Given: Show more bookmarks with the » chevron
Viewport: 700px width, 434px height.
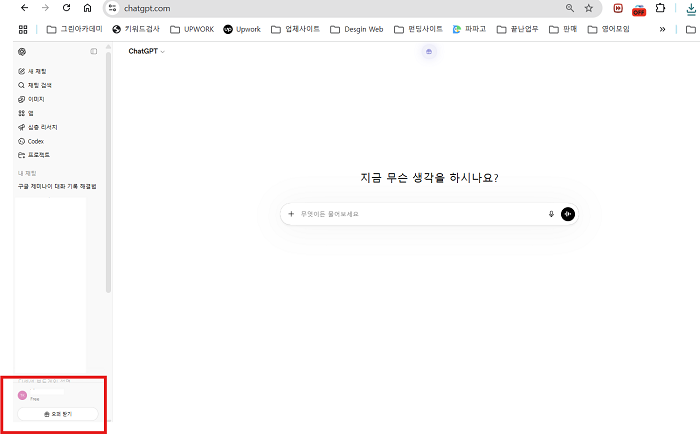Looking at the screenshot, I should [662, 29].
